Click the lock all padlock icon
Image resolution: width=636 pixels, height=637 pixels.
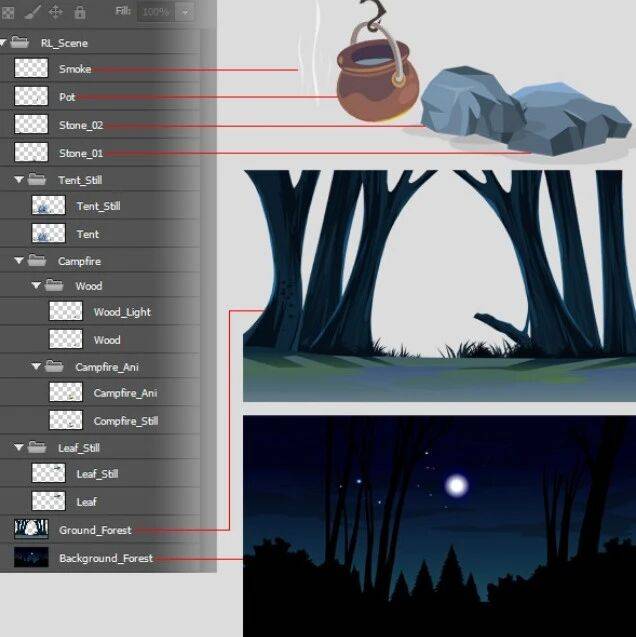click(x=79, y=13)
